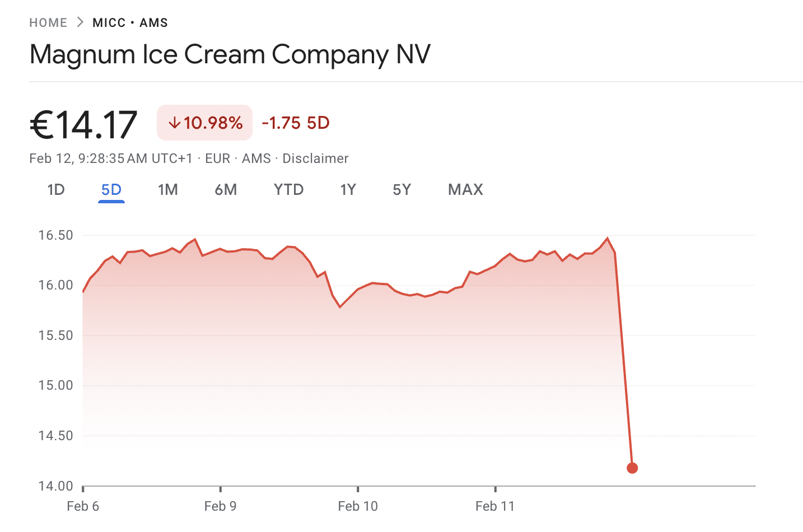Click the Disclaimer link
803x532 pixels.
[315, 158]
